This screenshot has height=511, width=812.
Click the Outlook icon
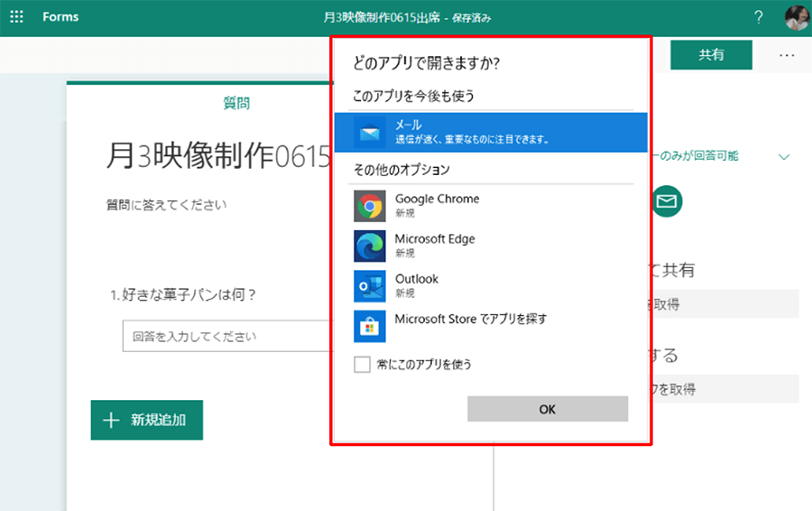point(370,285)
